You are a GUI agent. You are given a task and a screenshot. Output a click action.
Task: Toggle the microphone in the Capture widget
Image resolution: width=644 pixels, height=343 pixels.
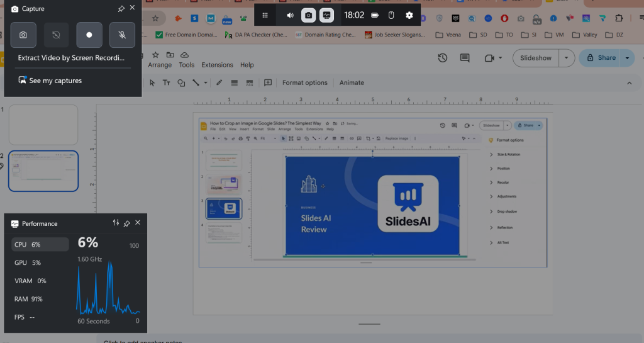click(x=121, y=35)
